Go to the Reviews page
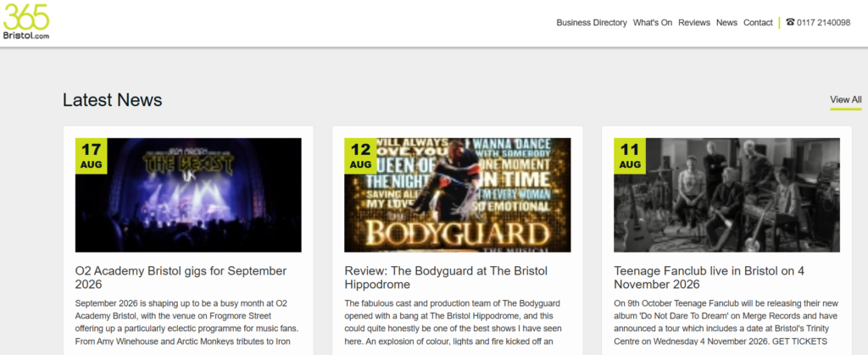The height and width of the screenshot is (355, 868). (694, 23)
